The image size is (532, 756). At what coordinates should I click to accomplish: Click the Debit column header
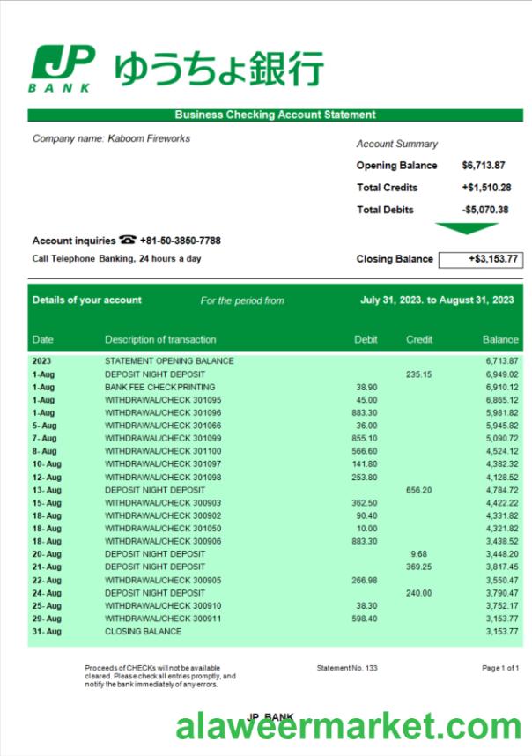(366, 339)
